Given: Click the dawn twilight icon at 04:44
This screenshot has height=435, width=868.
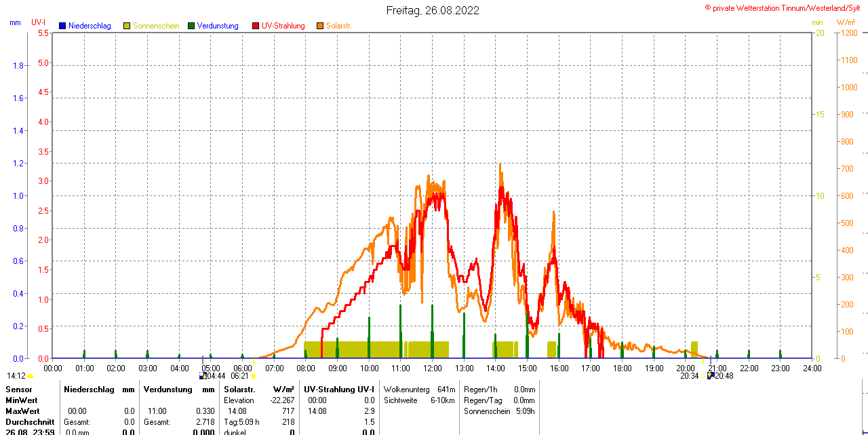Looking at the screenshot, I should point(203,376).
